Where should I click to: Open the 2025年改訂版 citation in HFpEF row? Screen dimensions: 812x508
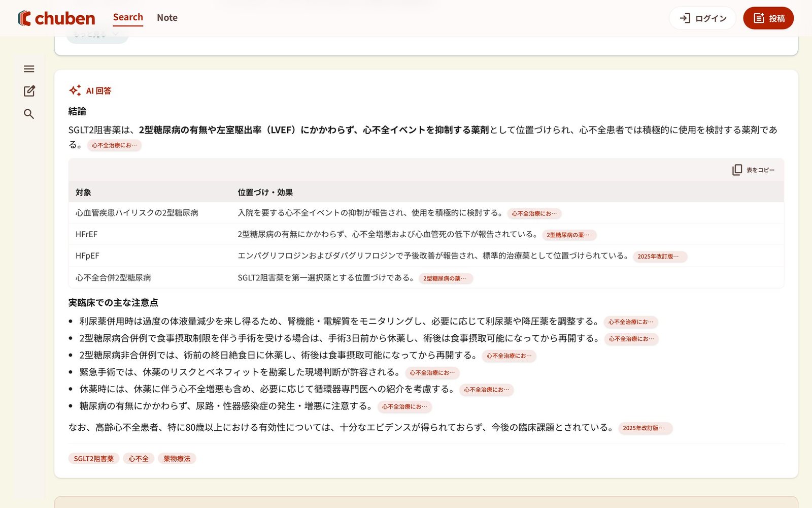point(660,257)
